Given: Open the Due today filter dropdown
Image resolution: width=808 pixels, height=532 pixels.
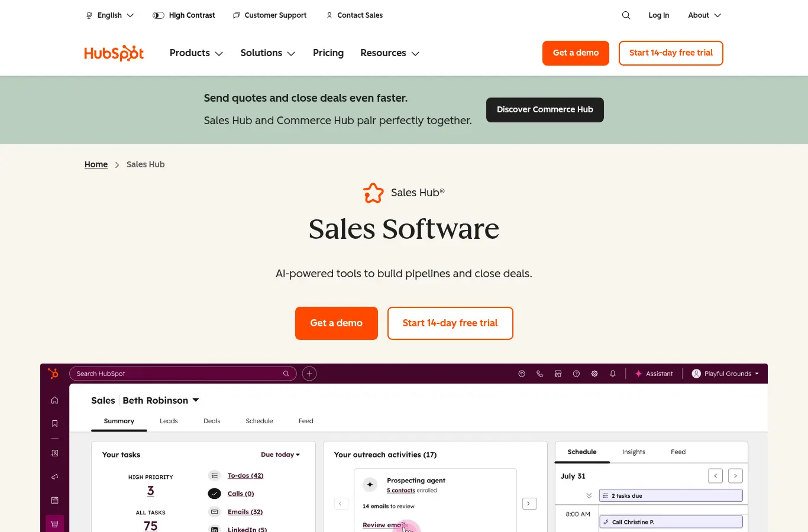Looking at the screenshot, I should 280,455.
